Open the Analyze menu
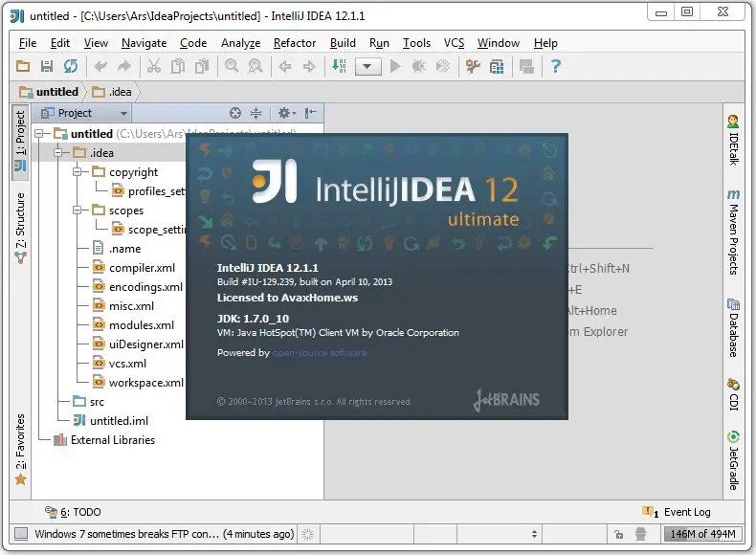Viewport: 756px width, 555px height. pos(240,43)
